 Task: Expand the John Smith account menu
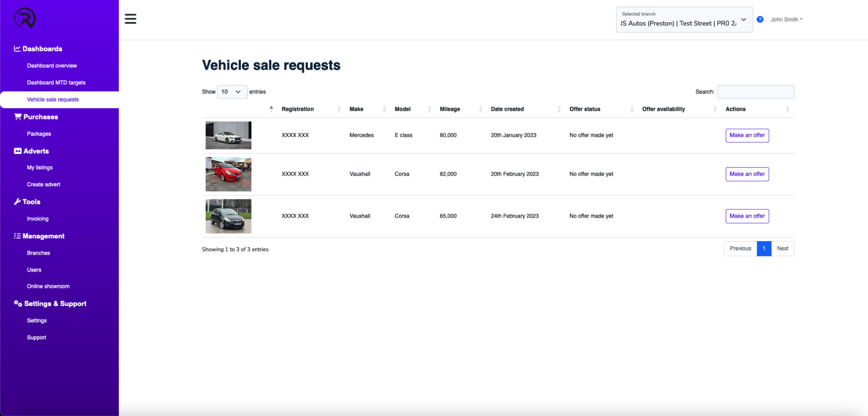pos(786,19)
